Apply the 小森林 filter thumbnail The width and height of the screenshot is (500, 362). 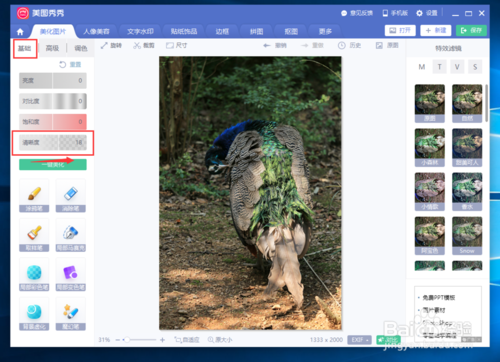(x=430, y=148)
